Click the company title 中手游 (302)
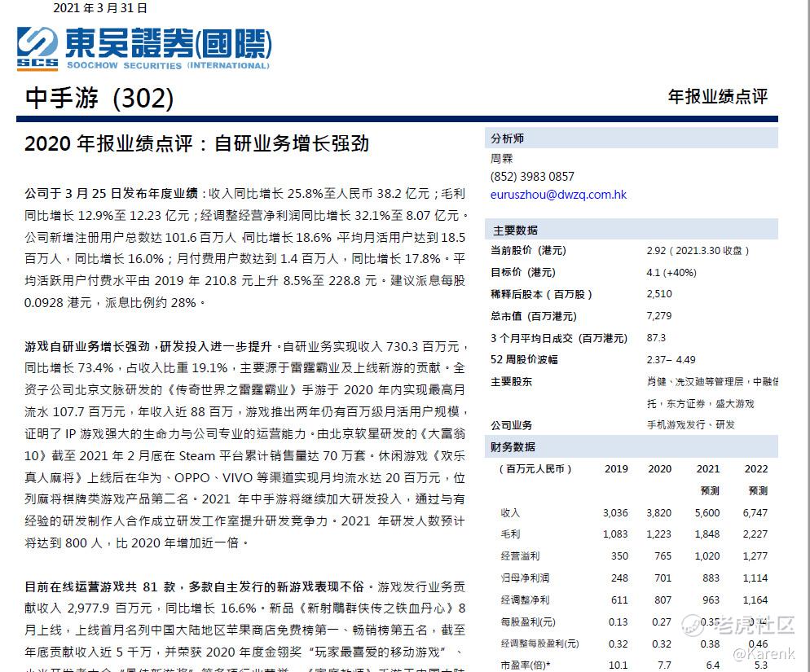This screenshot has width=810, height=672. [x=99, y=98]
